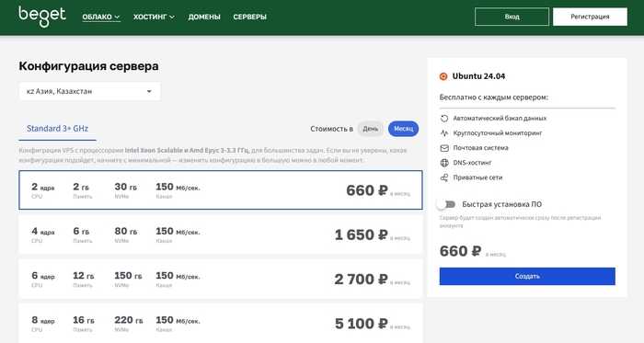This screenshot has height=343, width=644.
Task: Click text Бесплатно с каждым сервером
Action: pyautogui.click(x=494, y=97)
